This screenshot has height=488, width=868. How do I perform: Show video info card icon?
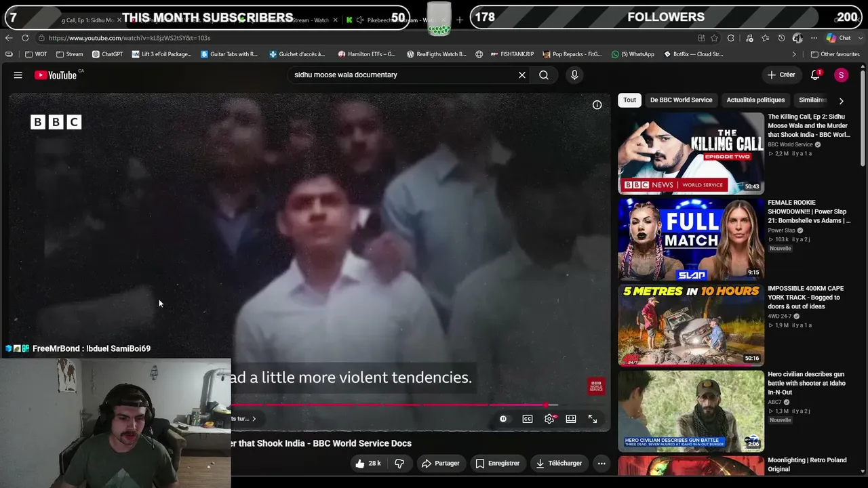(597, 105)
